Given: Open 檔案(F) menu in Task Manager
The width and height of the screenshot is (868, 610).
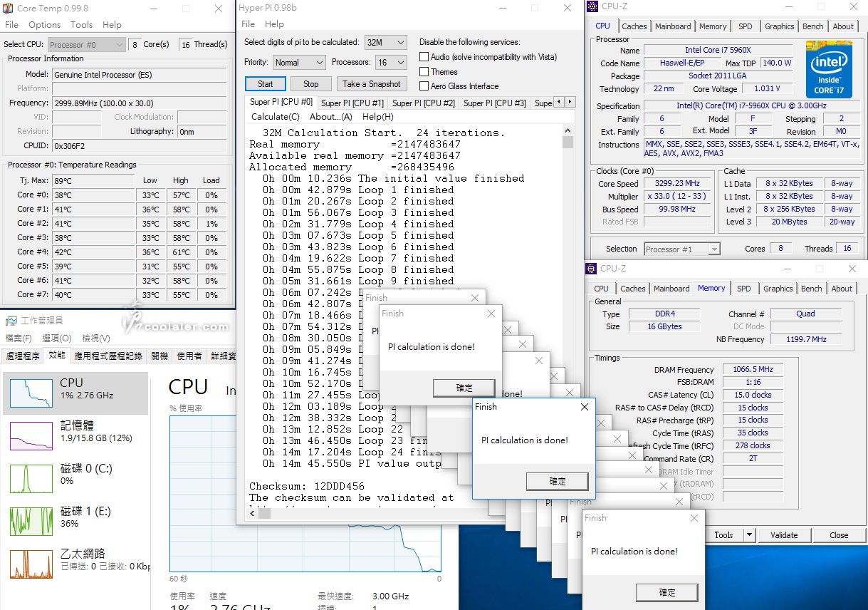Looking at the screenshot, I should click(19, 338).
